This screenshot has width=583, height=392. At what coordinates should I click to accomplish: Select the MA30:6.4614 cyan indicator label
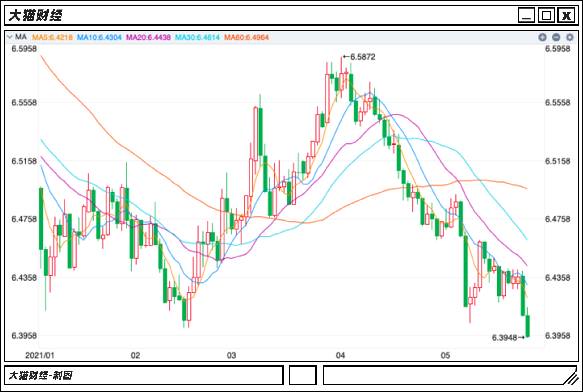pyautogui.click(x=197, y=37)
